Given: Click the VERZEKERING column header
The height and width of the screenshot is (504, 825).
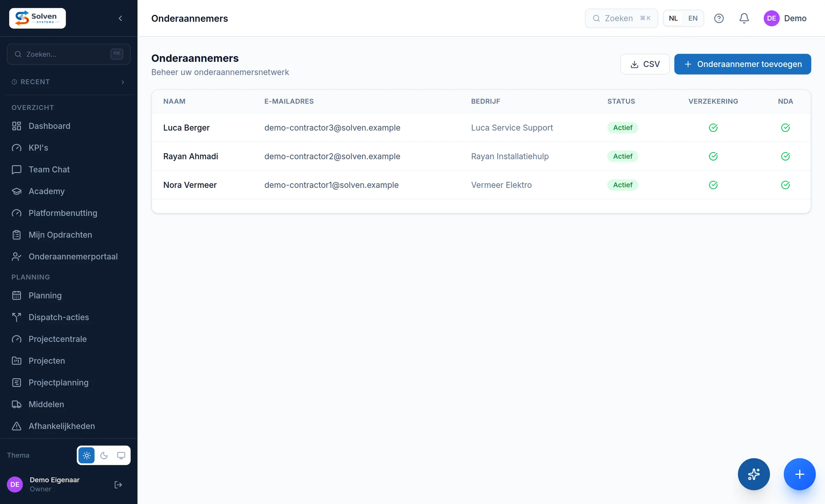Looking at the screenshot, I should point(713,101).
